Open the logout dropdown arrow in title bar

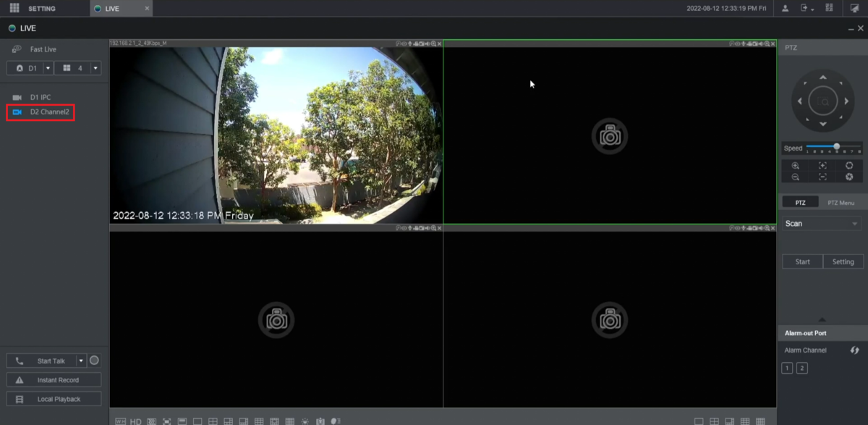point(812,8)
